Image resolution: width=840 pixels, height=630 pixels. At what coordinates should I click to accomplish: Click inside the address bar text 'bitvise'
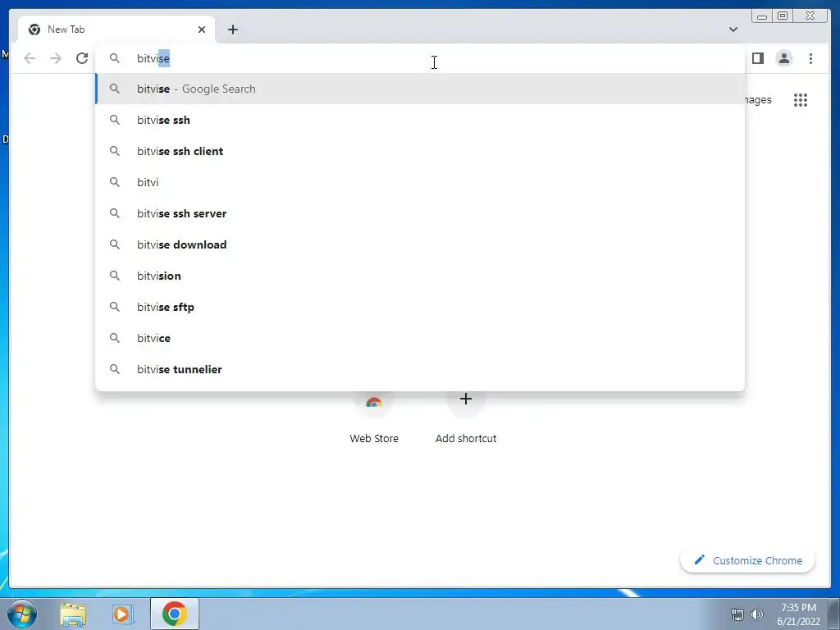click(153, 58)
